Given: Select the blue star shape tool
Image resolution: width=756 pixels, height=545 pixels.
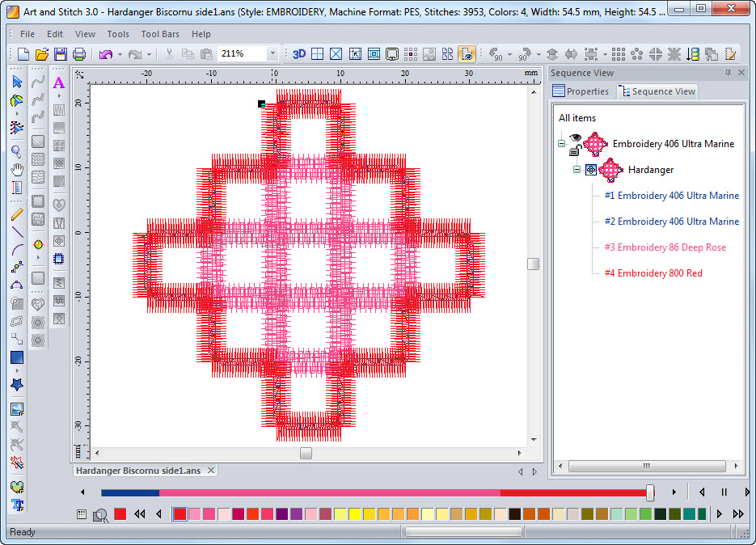Looking at the screenshot, I should pyautogui.click(x=17, y=385).
